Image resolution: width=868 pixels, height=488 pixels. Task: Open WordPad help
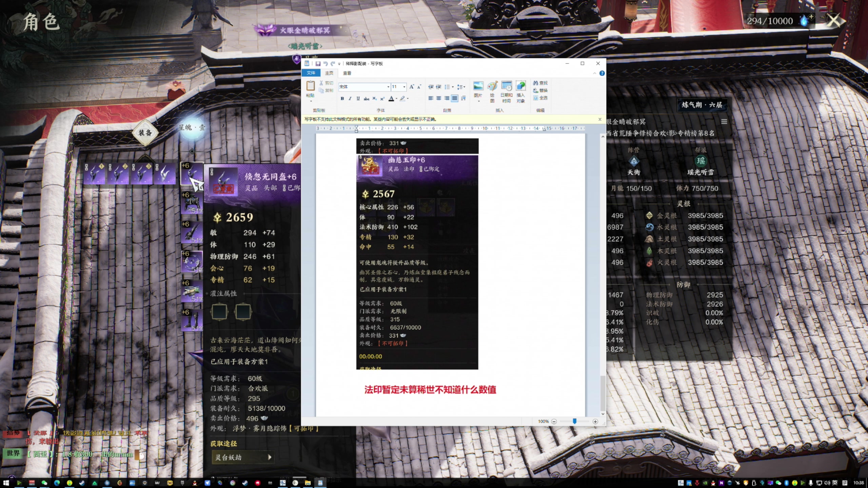[x=602, y=73]
